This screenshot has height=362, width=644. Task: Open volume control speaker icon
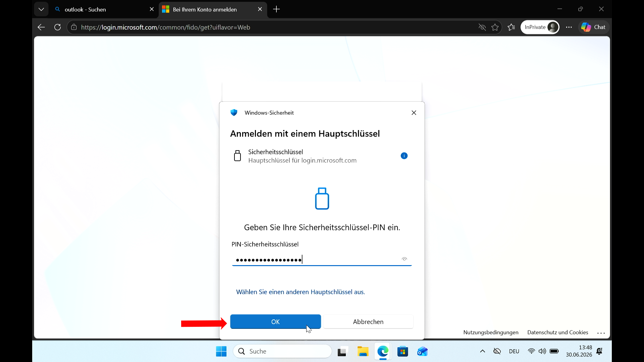tap(542, 351)
